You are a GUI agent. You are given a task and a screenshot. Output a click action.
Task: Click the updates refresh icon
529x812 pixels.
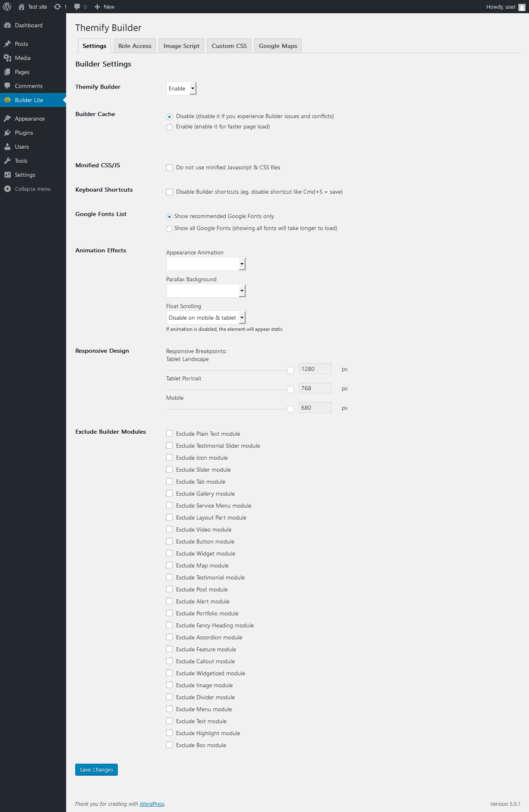(x=57, y=7)
